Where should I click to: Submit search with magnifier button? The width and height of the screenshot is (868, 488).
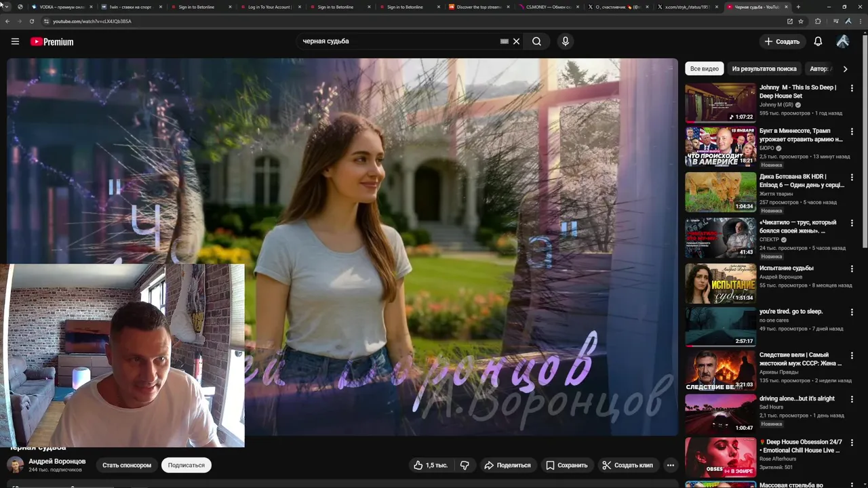point(536,41)
